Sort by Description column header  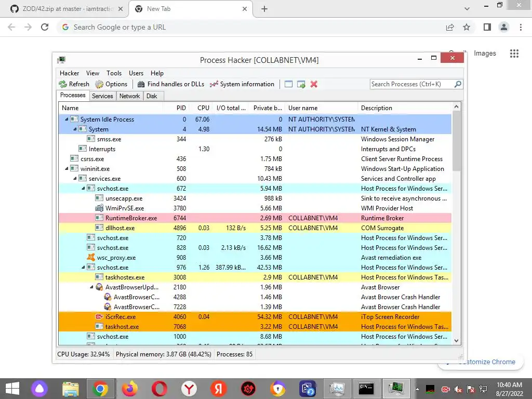click(x=405, y=108)
